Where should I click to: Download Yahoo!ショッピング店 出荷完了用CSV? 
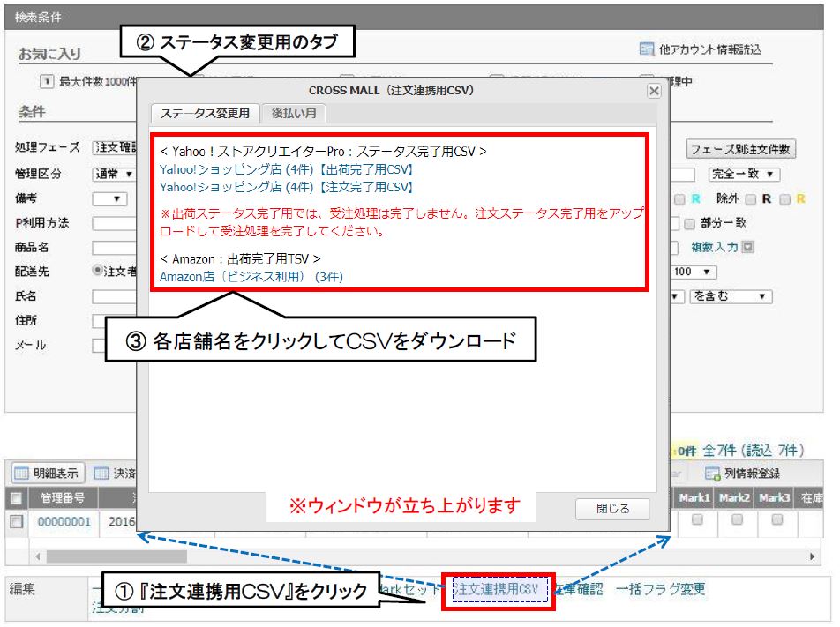[x=287, y=169]
